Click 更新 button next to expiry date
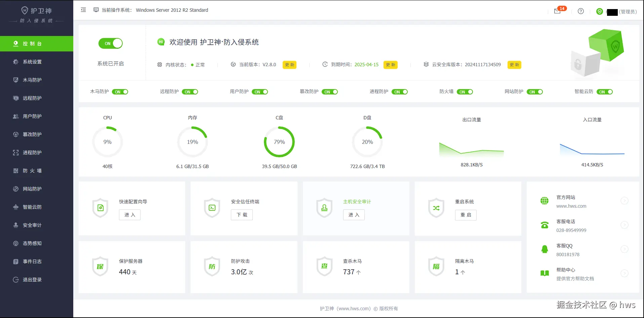 click(391, 65)
